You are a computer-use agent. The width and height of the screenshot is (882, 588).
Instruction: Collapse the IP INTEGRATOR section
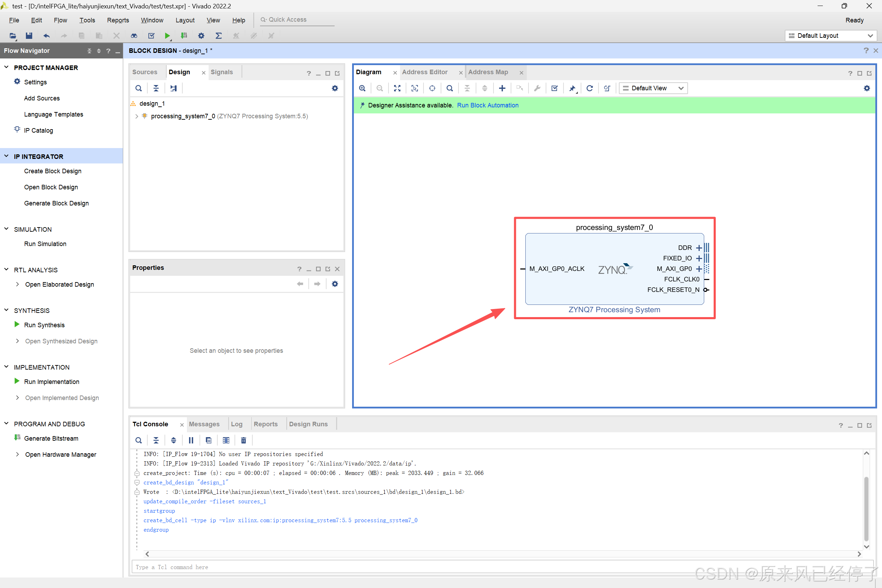click(x=6, y=156)
